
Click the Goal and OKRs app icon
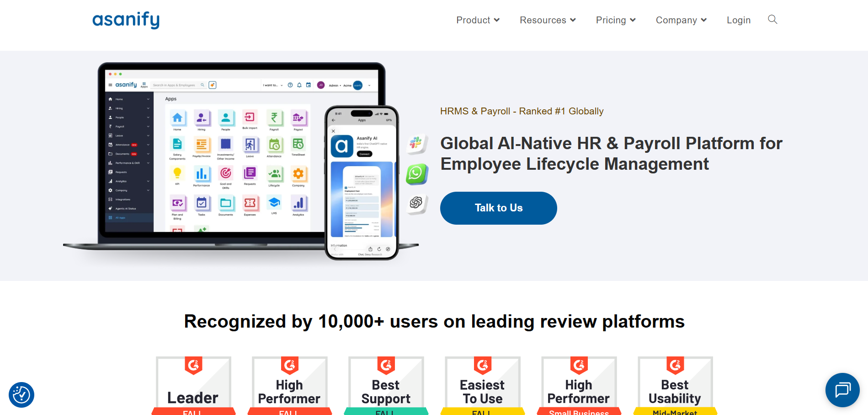tap(226, 173)
